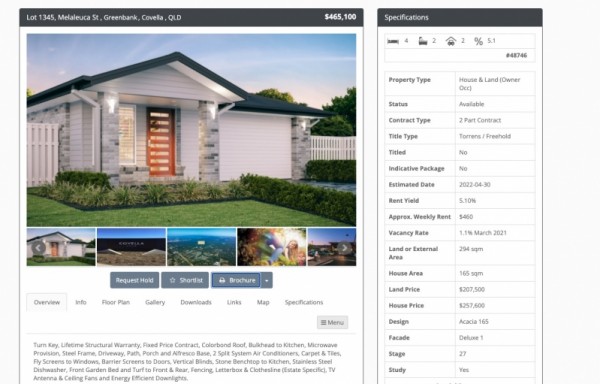The width and height of the screenshot is (600, 384).
Task: Click the printer icon on Brochure
Action: point(222,280)
